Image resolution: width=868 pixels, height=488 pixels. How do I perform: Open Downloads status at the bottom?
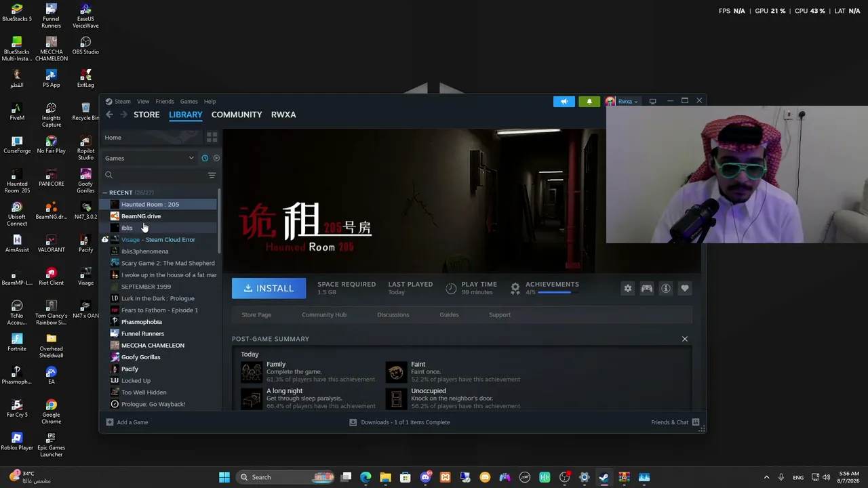pyautogui.click(x=399, y=422)
